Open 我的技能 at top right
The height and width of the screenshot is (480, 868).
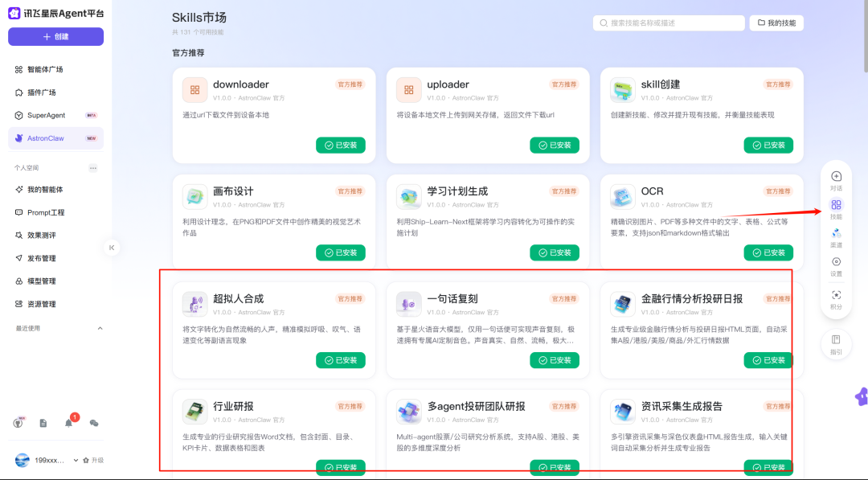click(776, 23)
